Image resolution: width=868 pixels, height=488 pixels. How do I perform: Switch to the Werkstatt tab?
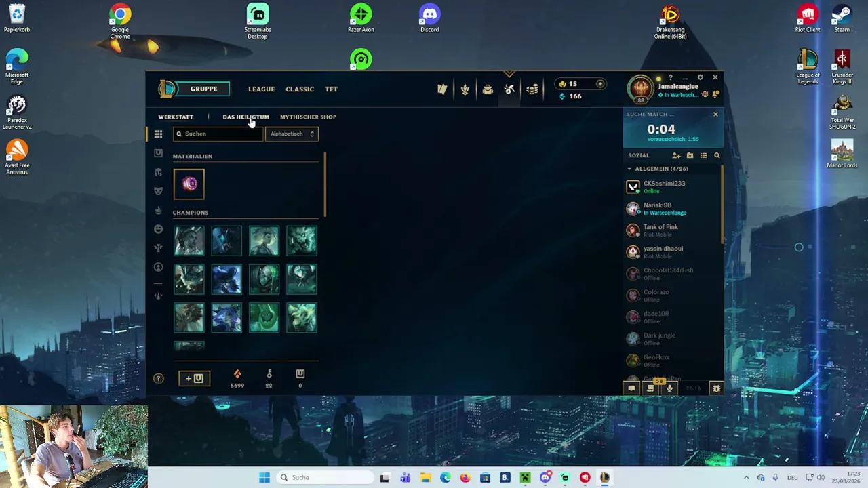point(176,117)
